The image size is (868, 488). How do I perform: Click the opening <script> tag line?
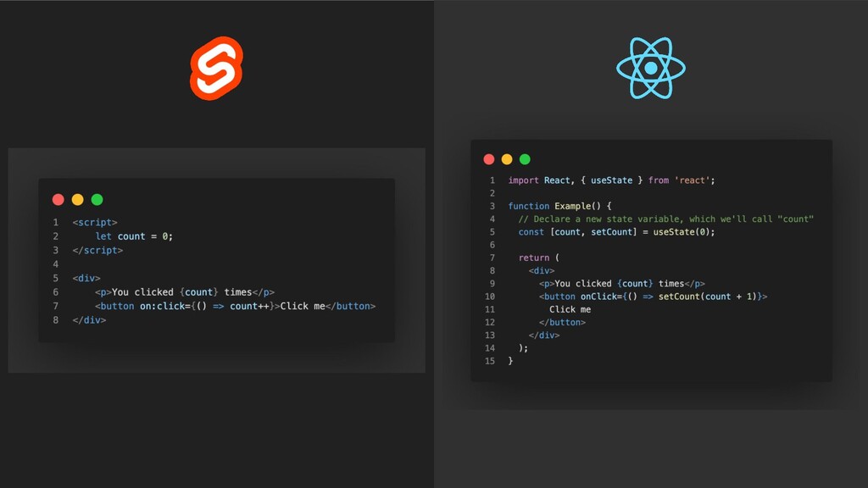click(95, 223)
